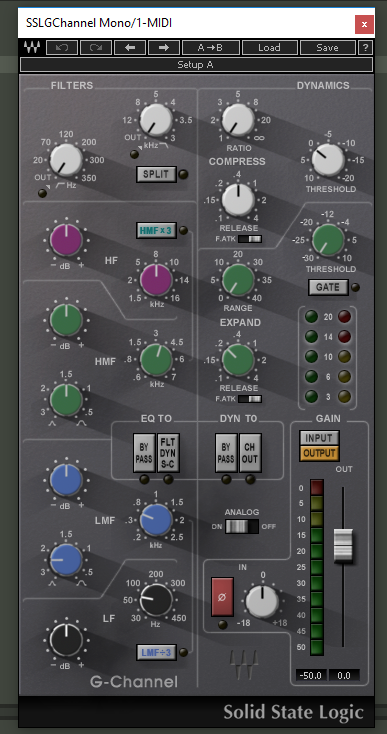Screen dimensions: 387x734
Task: Toggle the SPLIT filter button
Action: pos(156,174)
